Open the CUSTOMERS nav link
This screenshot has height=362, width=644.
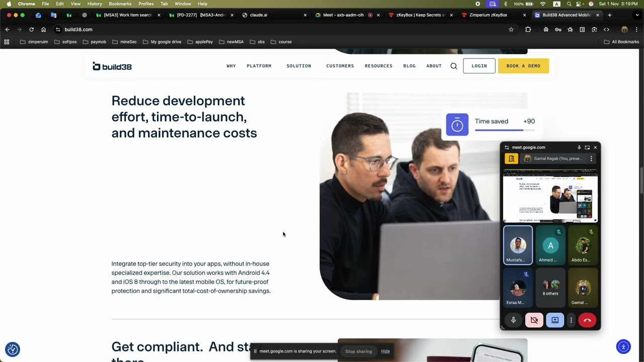click(340, 66)
